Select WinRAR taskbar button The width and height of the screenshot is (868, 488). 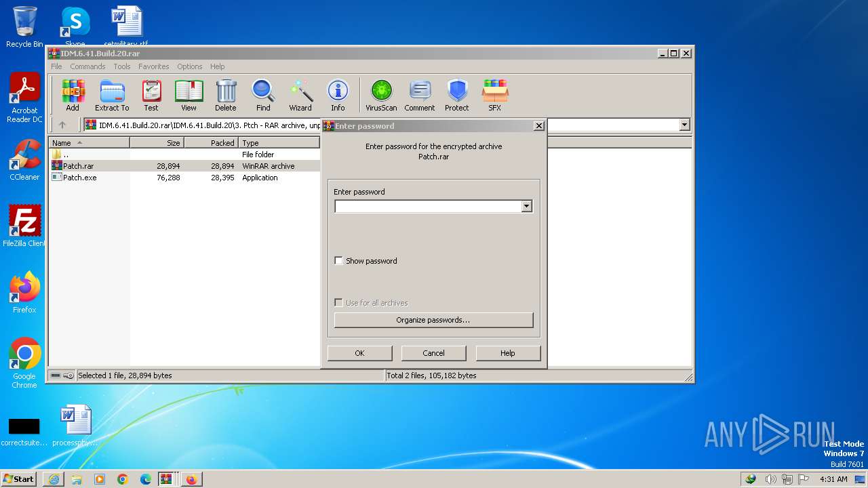pyautogui.click(x=166, y=479)
